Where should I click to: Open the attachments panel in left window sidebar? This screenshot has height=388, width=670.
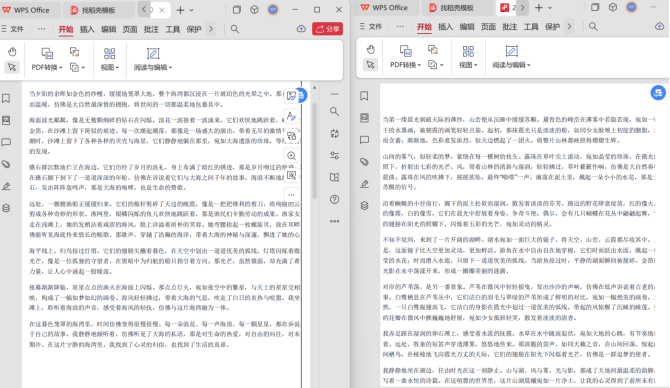click(6, 164)
